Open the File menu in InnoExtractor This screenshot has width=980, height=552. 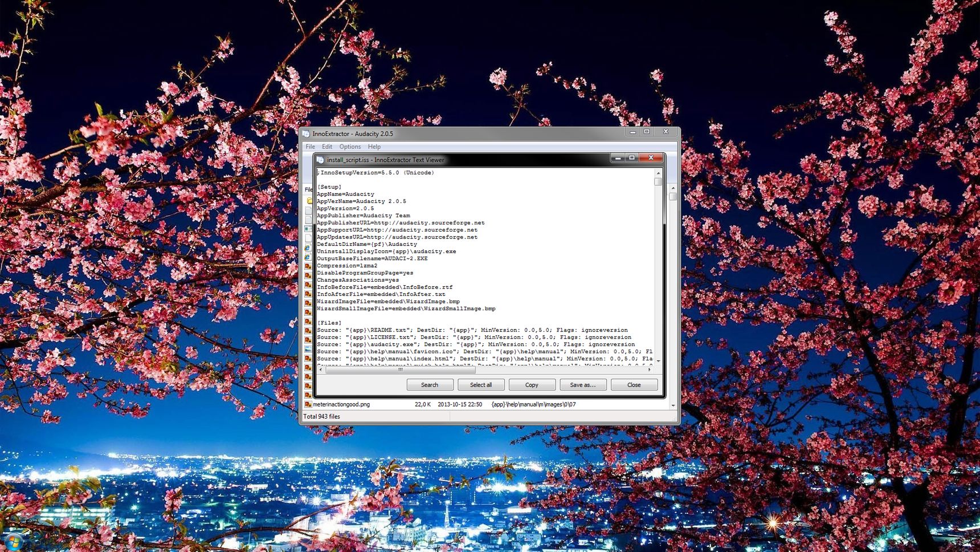[310, 147]
